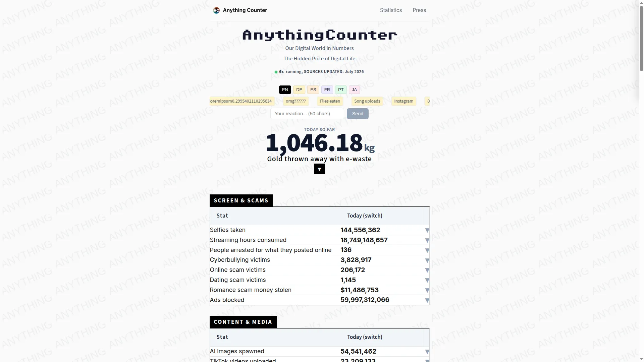Switch language to DE
Image resolution: width=644 pixels, height=362 pixels.
pos(299,90)
